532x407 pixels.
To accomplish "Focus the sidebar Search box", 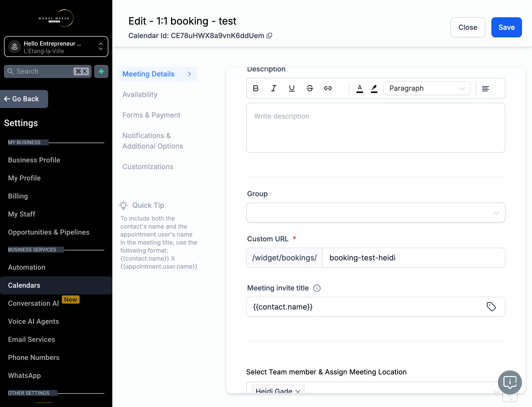I will [x=48, y=71].
